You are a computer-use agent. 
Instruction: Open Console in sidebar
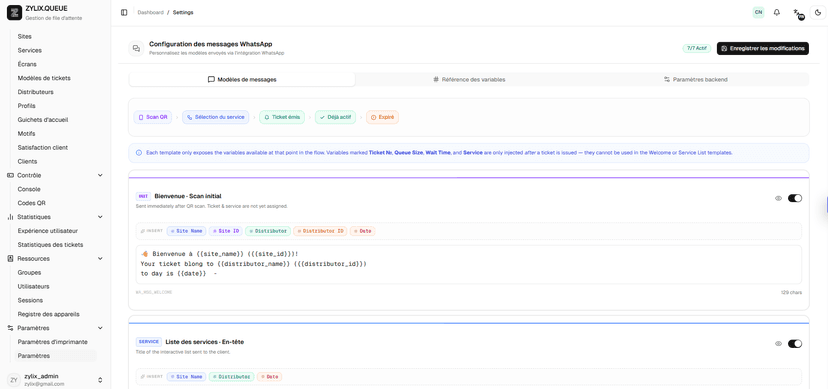click(29, 189)
